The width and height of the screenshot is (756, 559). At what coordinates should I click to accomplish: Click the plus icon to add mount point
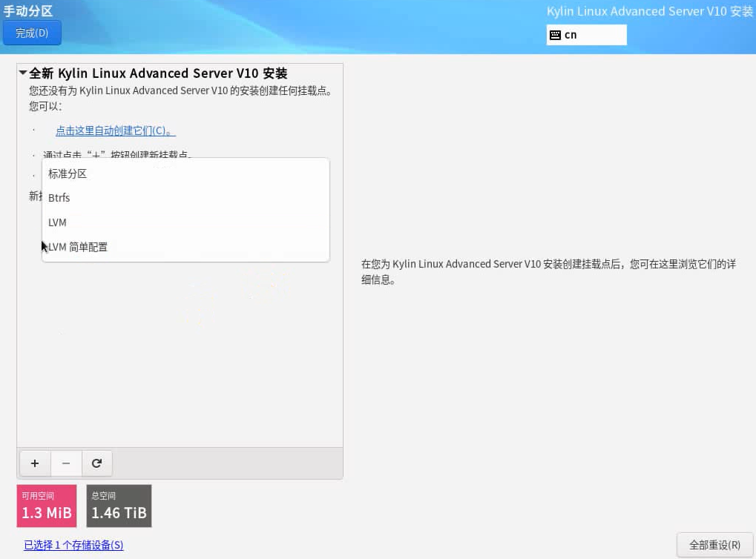(35, 463)
